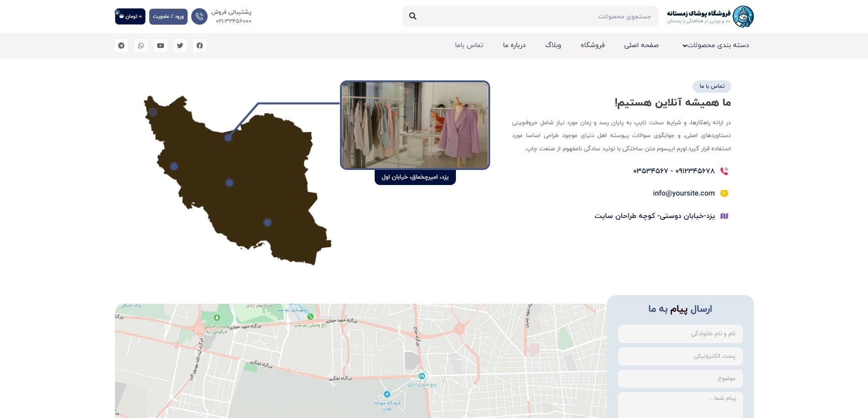Image resolution: width=868 pixels, height=418 pixels.
Task: Click the info@yoursite.com email link
Action: tap(684, 193)
